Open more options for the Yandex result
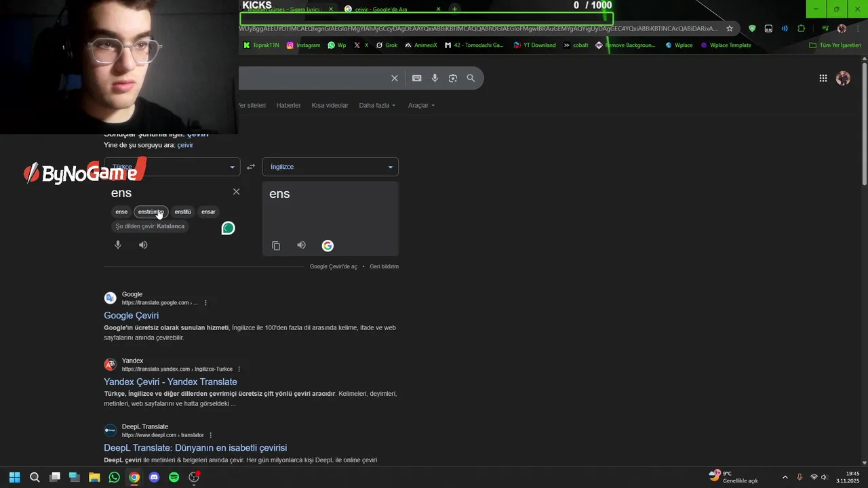Image resolution: width=868 pixels, height=488 pixels. (239, 369)
